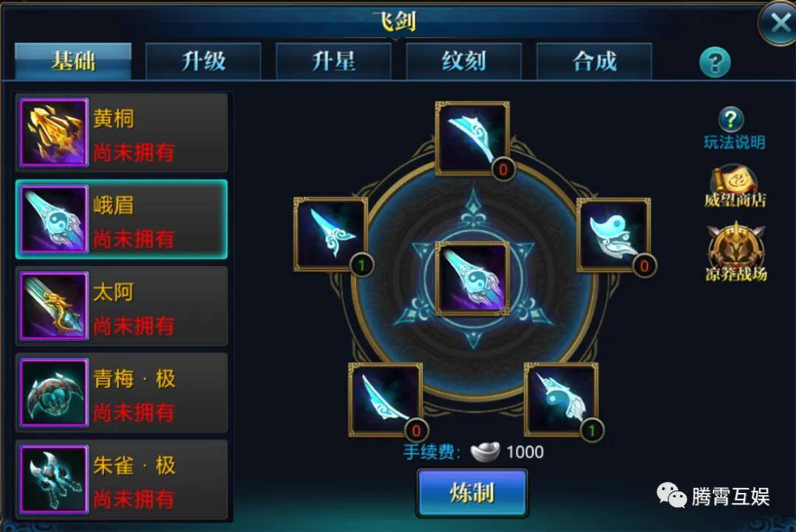Open the 威望商店 scroll icon
796x532 pixels.
pos(735,186)
